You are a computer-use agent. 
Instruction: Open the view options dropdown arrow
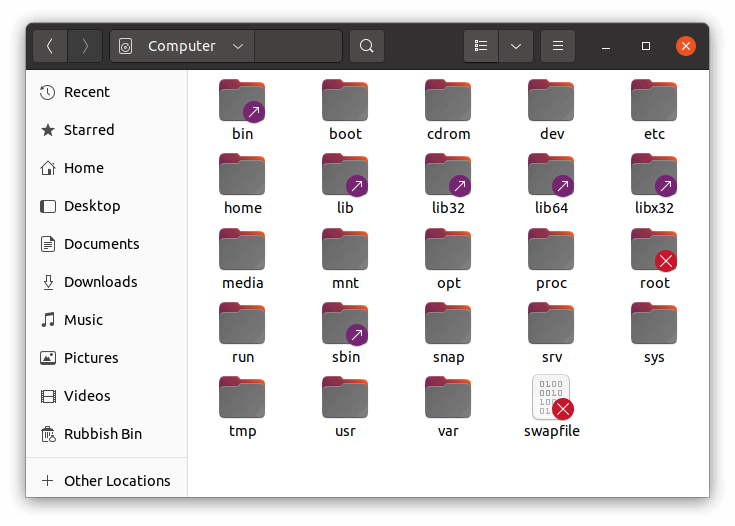point(515,46)
